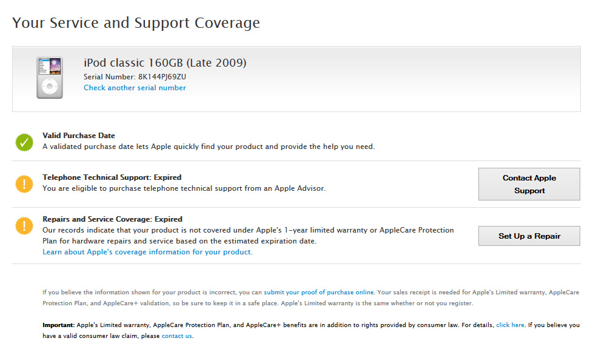Click the warning icon beside Telephone Technical Support

tap(24, 184)
